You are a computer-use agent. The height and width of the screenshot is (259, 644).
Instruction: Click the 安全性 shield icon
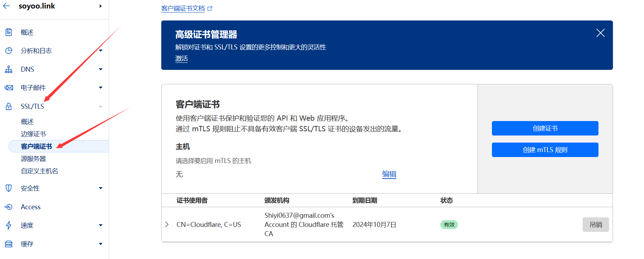coord(9,188)
